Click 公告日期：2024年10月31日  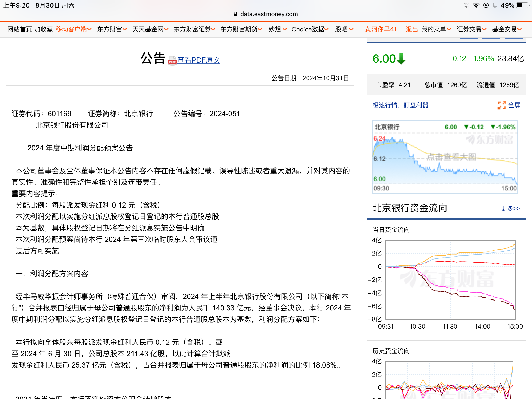tap(310, 78)
